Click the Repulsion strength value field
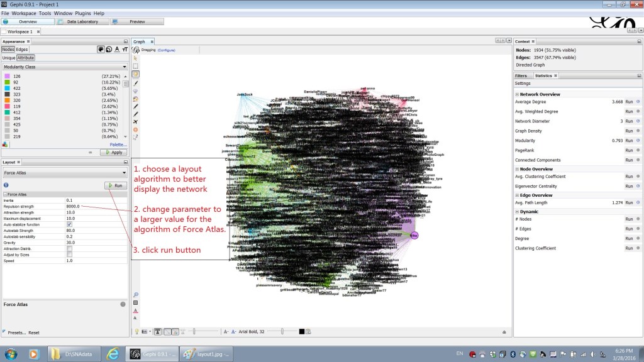Viewport: 644px width, 362px height. click(x=94, y=206)
